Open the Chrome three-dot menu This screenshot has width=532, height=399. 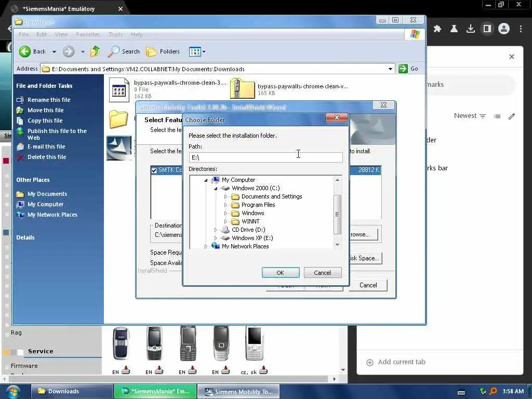pos(521,29)
